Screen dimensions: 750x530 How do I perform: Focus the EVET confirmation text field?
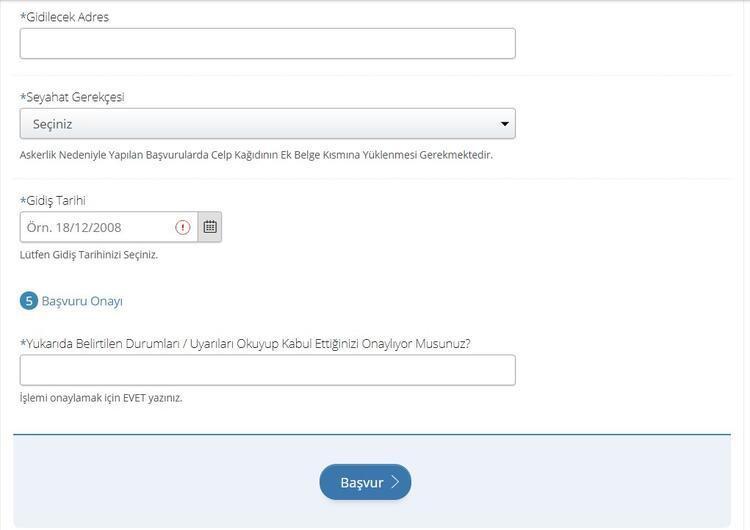267,370
